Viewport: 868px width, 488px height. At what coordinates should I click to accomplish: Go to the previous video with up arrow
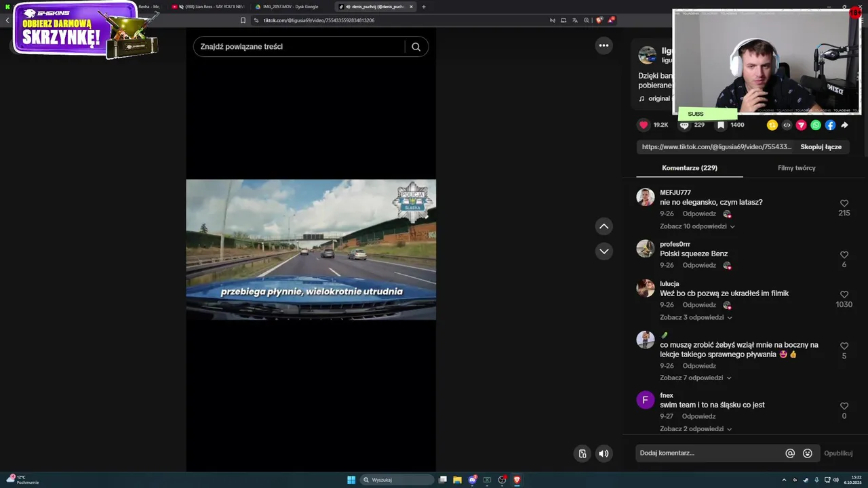[604, 226]
